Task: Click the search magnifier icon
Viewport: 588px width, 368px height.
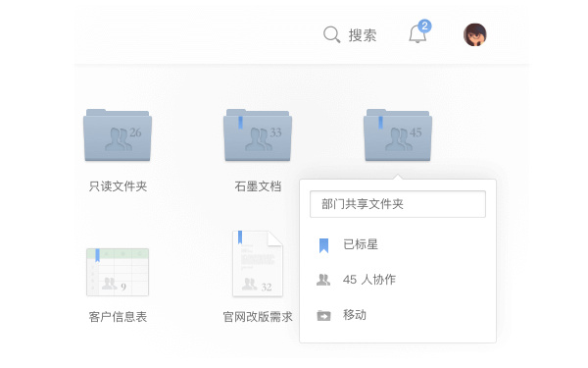Action: pyautogui.click(x=331, y=34)
